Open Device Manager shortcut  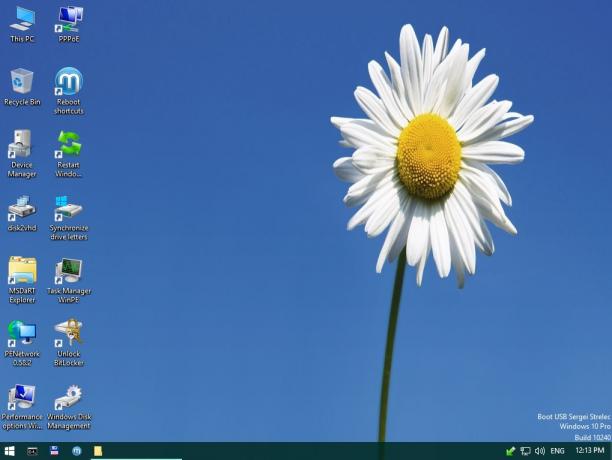[x=22, y=154]
